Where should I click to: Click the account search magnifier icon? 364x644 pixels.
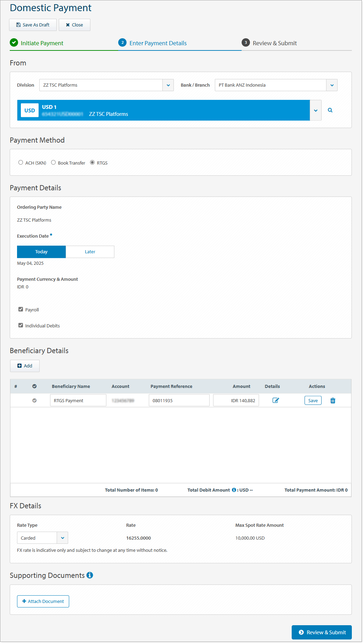tap(330, 110)
